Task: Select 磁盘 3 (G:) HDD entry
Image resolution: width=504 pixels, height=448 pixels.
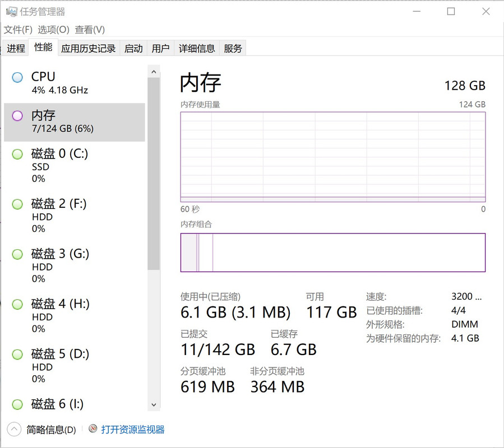Action: tap(74, 267)
